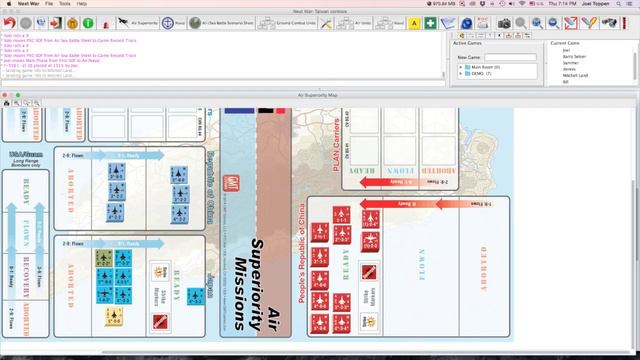Open the Help menu

(82, 4)
